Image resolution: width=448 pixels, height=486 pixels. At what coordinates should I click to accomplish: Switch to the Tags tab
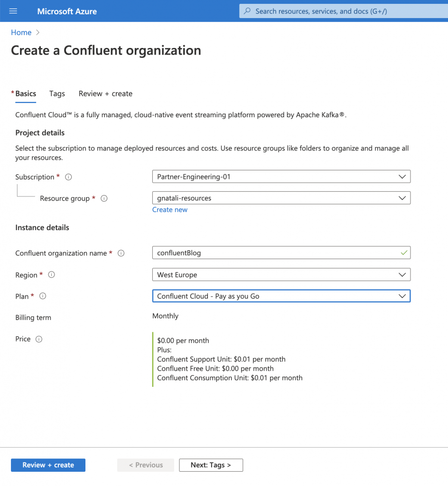click(x=57, y=93)
